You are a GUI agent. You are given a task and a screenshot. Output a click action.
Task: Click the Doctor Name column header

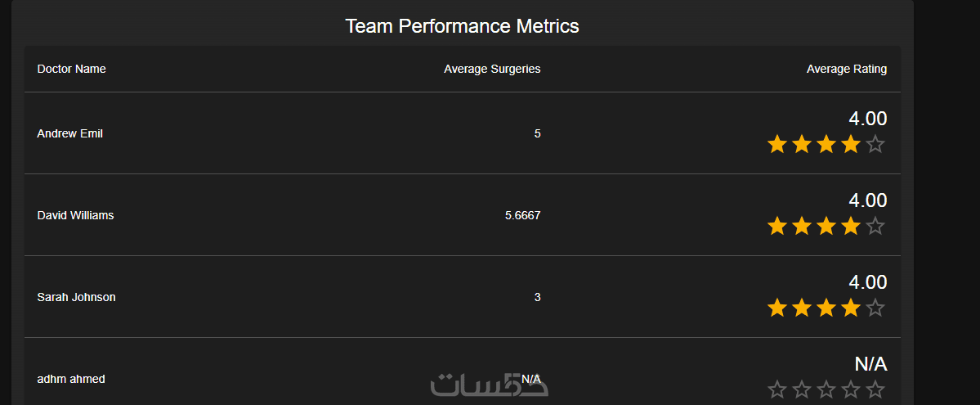(x=71, y=69)
